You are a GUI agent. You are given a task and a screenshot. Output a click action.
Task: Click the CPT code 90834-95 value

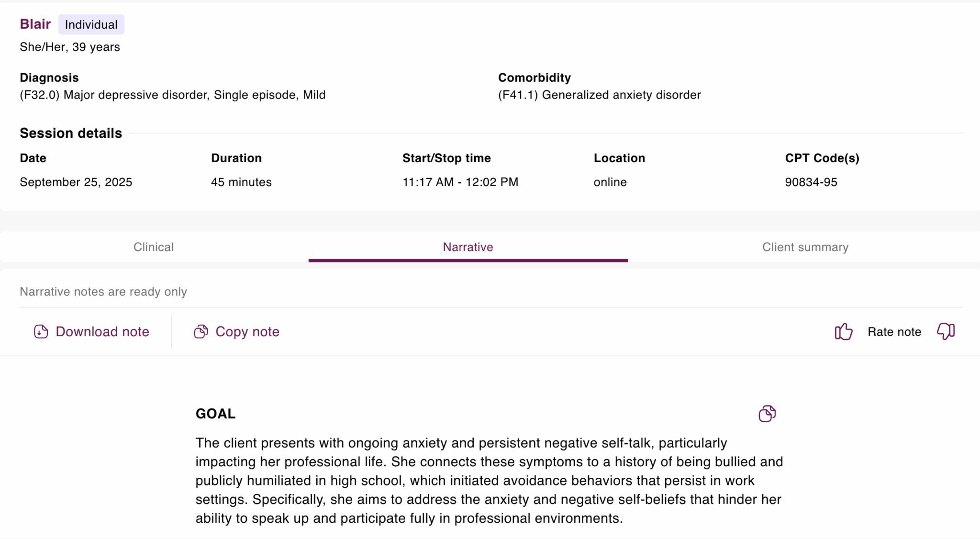[x=811, y=182]
